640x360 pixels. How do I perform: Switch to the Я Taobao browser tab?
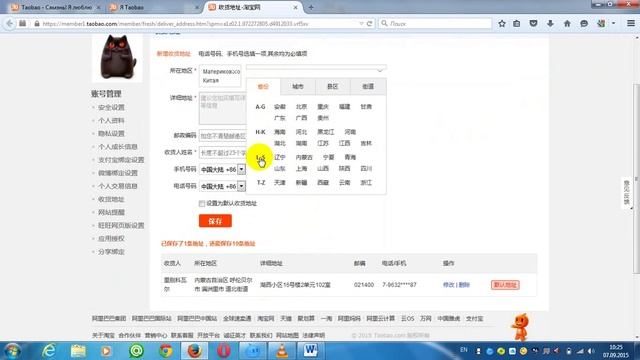click(154, 7)
